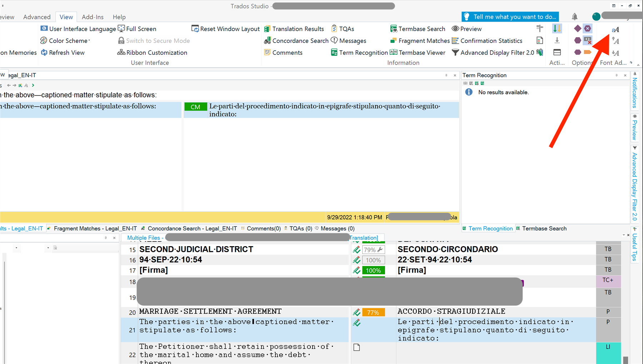Open the Add-Ins ribbon tab
The width and height of the screenshot is (643, 364).
(93, 17)
